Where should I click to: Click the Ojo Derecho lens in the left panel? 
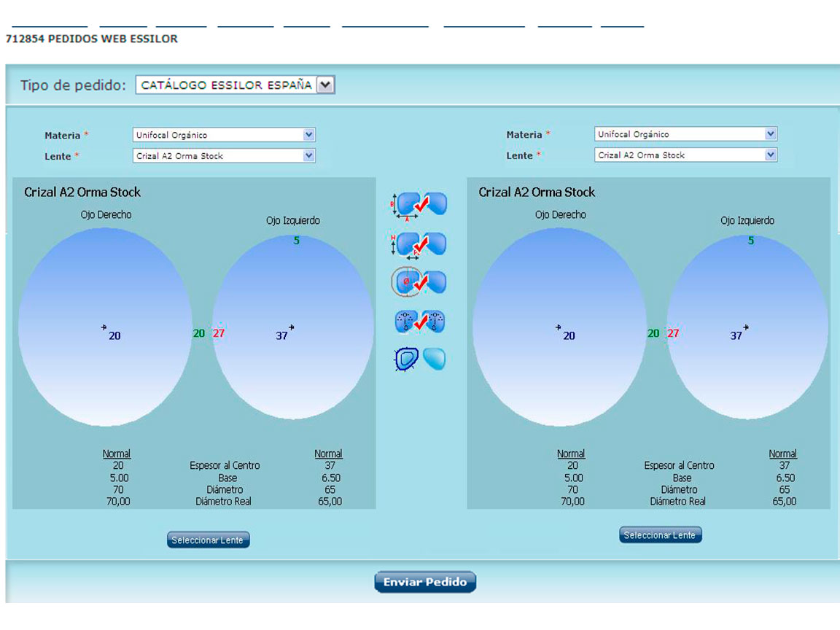(x=105, y=327)
